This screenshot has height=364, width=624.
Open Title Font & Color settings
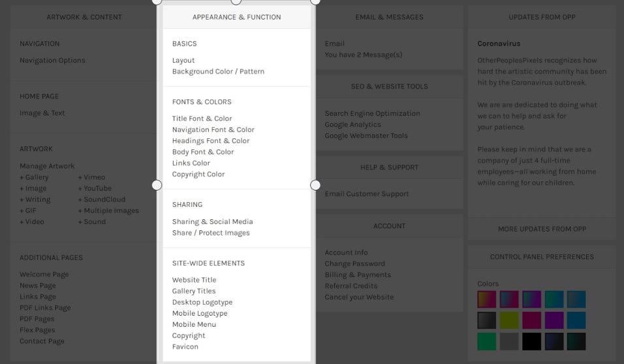point(202,119)
